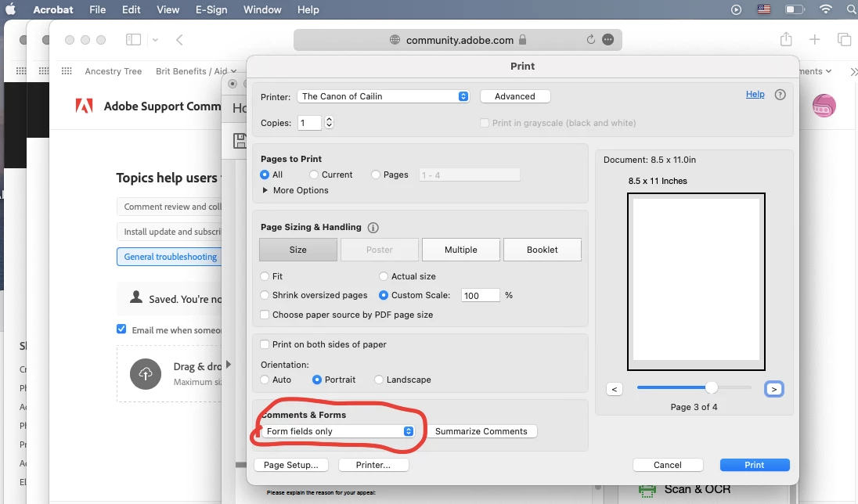Open the Help link in Print dialog
The width and height of the screenshot is (858, 504).
click(x=755, y=94)
